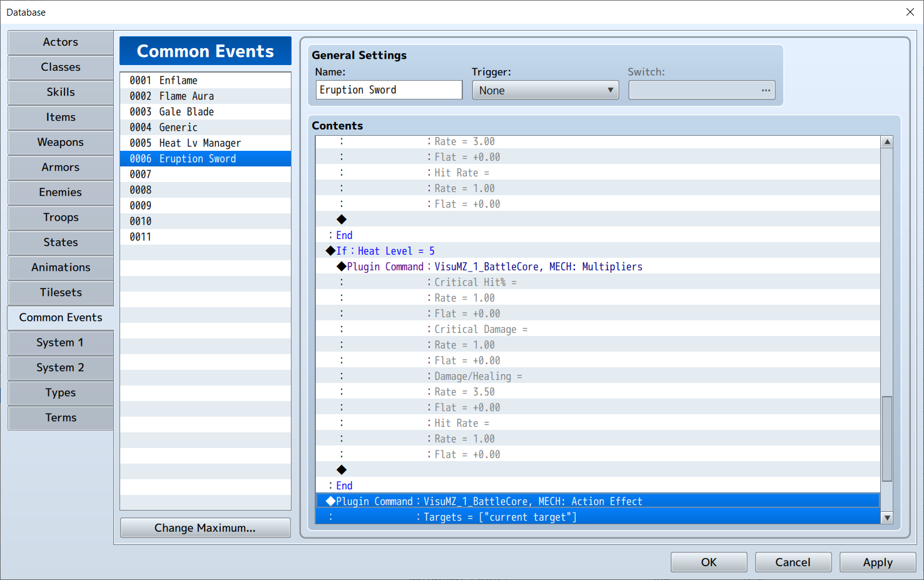This screenshot has height=580, width=924.
Task: Click the scrollbar up arrow in Contents
Action: (886, 142)
